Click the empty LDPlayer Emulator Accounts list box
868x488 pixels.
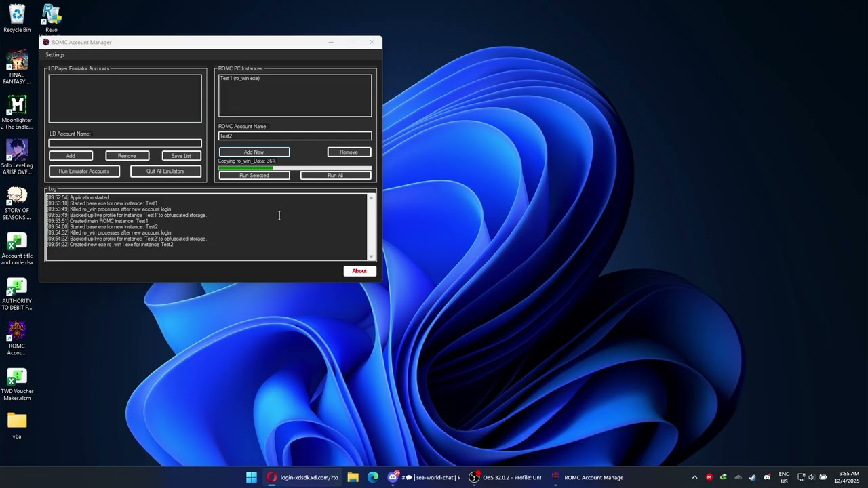pos(125,98)
